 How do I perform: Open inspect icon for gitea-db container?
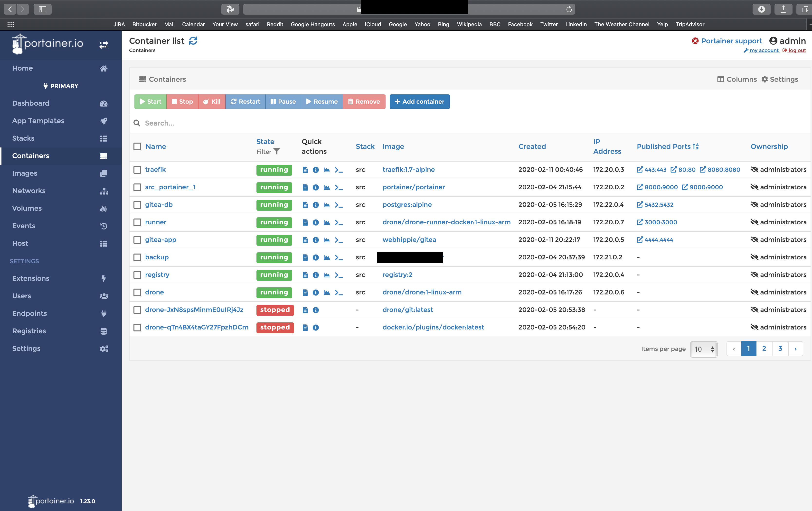(x=316, y=205)
